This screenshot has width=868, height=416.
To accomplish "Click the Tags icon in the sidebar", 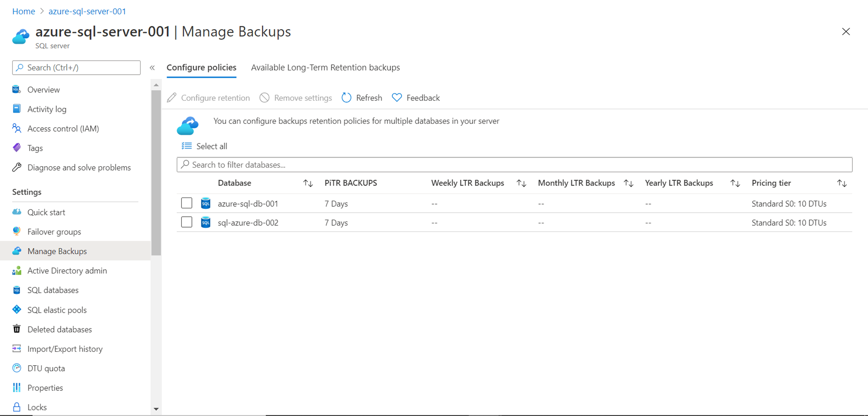I will 16,148.
